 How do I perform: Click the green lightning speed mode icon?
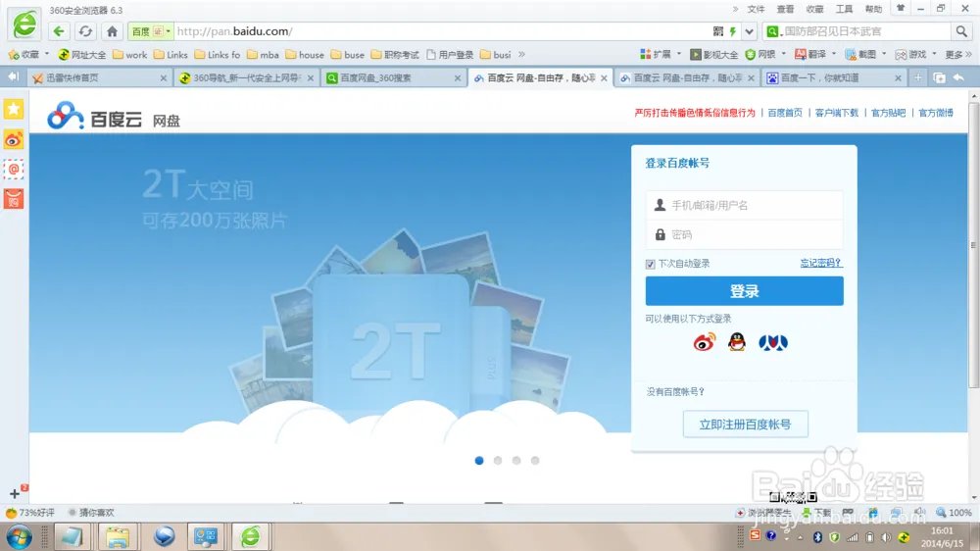[x=732, y=31]
